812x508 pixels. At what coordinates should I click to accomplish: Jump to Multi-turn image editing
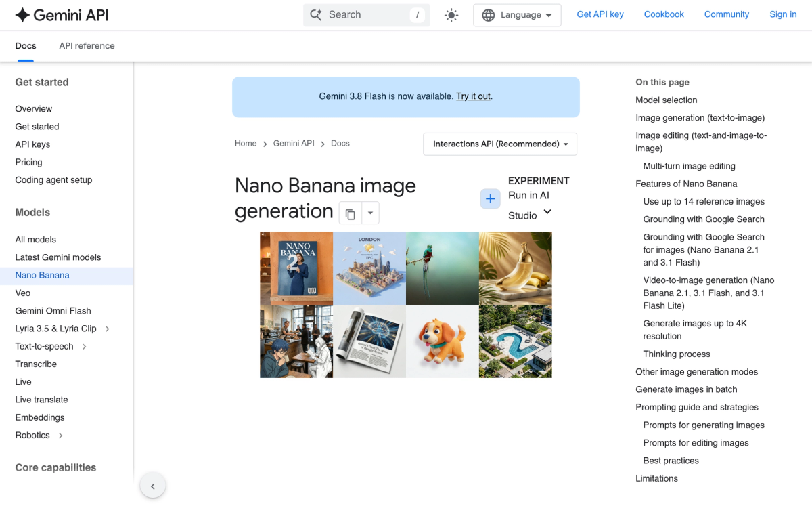(689, 166)
